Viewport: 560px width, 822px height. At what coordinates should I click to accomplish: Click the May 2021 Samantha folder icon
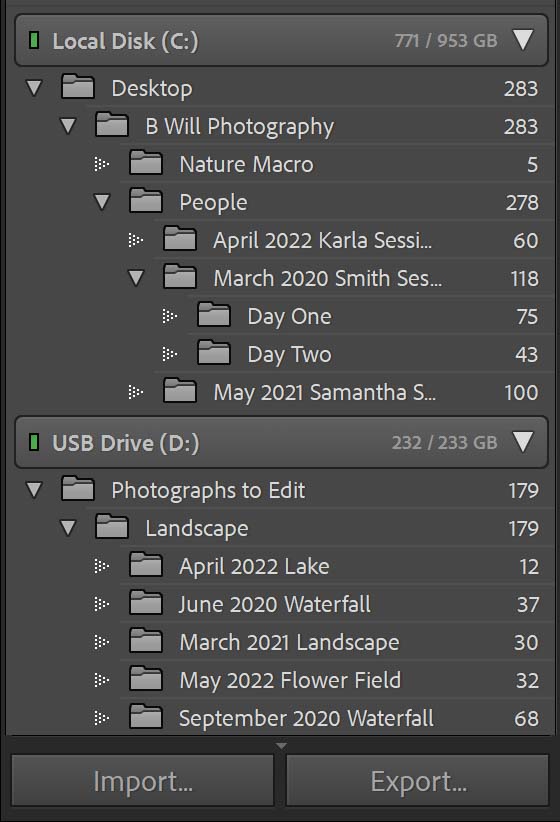point(180,391)
